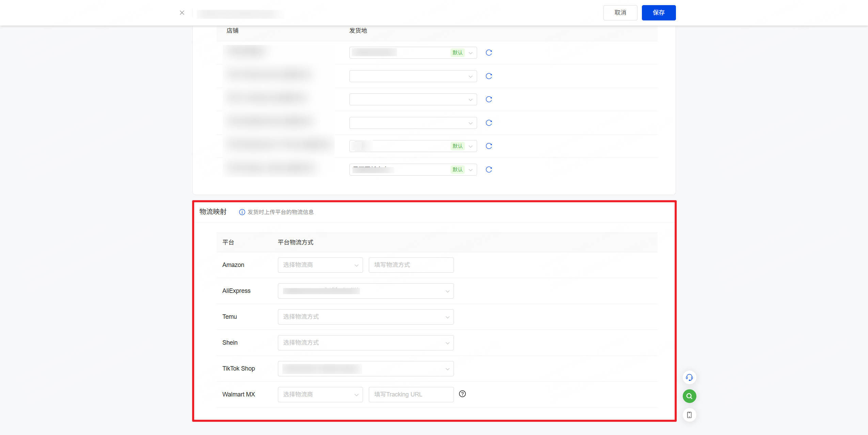The image size is (868, 435).
Task: Click help question mark beside Walmart MX
Action: click(462, 394)
